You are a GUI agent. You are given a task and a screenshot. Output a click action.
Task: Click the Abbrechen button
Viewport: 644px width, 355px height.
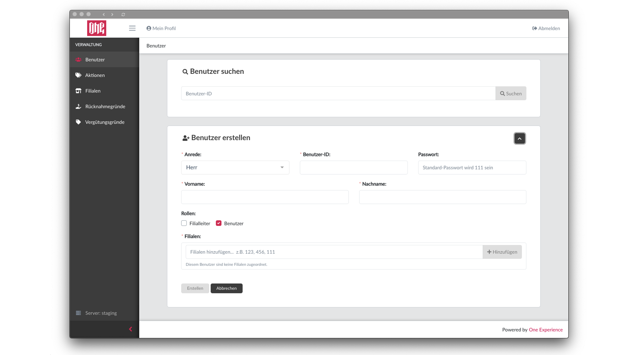pos(226,288)
